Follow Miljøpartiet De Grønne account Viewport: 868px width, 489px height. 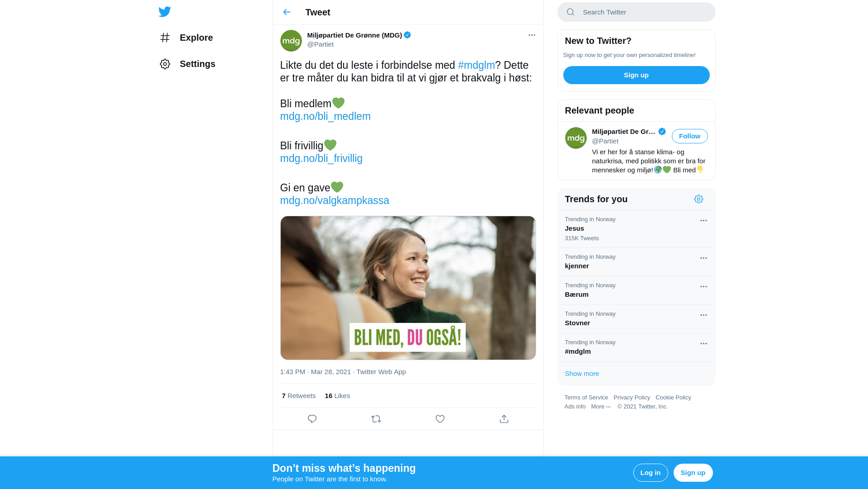point(689,136)
